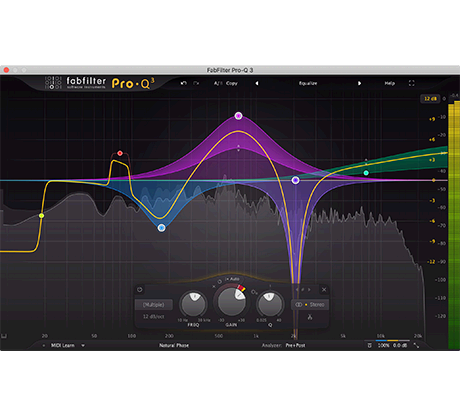Click the FREQ knob

tap(194, 304)
